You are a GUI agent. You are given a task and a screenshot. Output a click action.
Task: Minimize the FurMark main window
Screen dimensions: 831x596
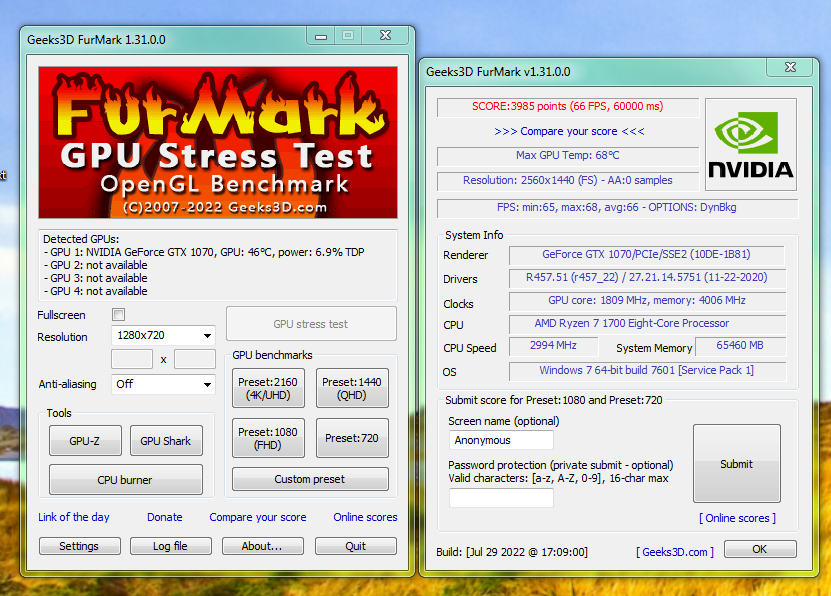[321, 36]
